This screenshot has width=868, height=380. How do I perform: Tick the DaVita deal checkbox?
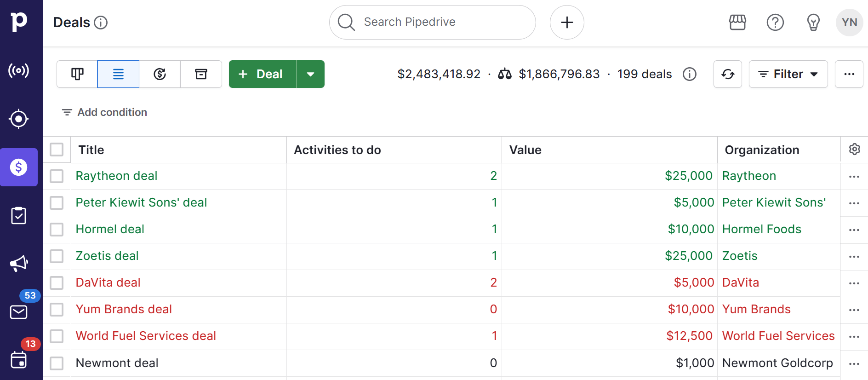(57, 283)
